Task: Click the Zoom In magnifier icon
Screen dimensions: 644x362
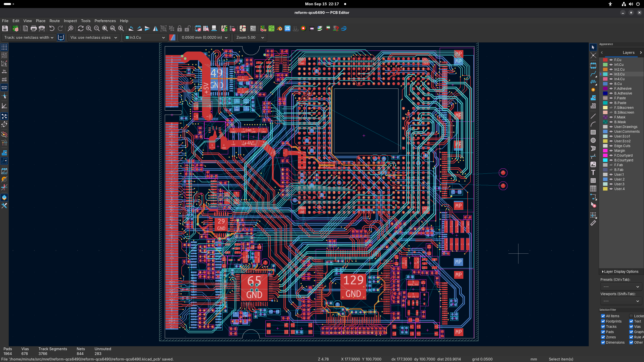Action: coord(89,28)
